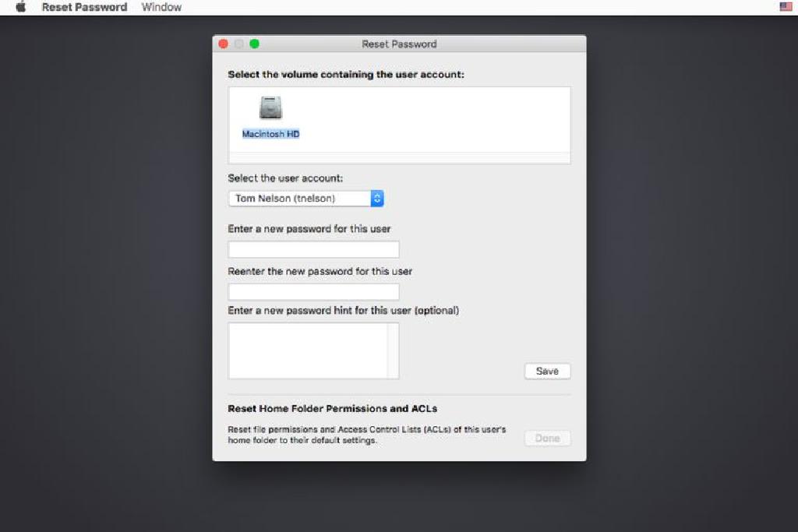Click the reenter new password field
798x532 pixels.
click(313, 292)
